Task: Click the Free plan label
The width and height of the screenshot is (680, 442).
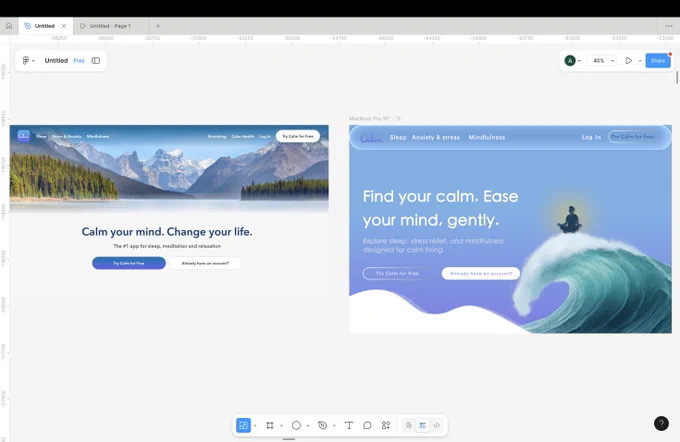Action: [x=79, y=60]
